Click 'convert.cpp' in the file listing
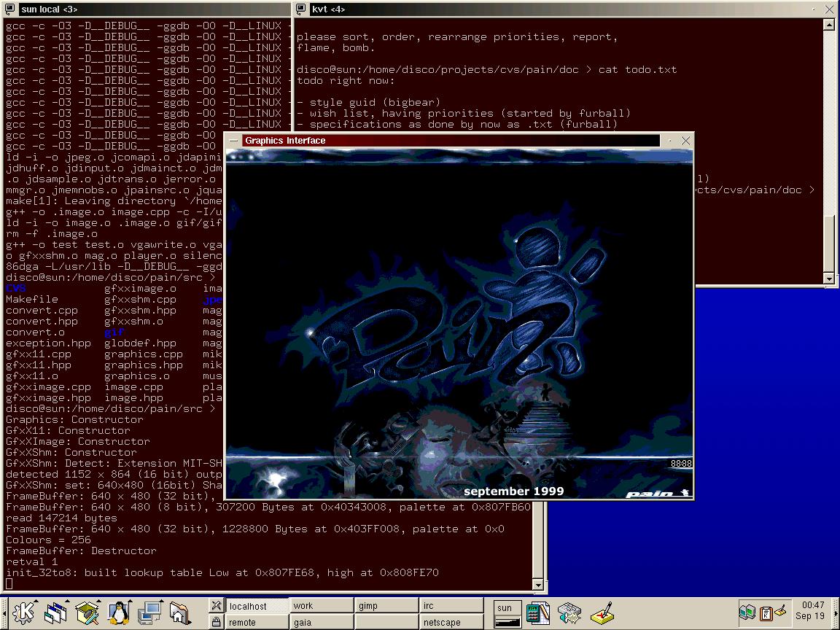Viewport: 840px width, 630px height. click(42, 310)
